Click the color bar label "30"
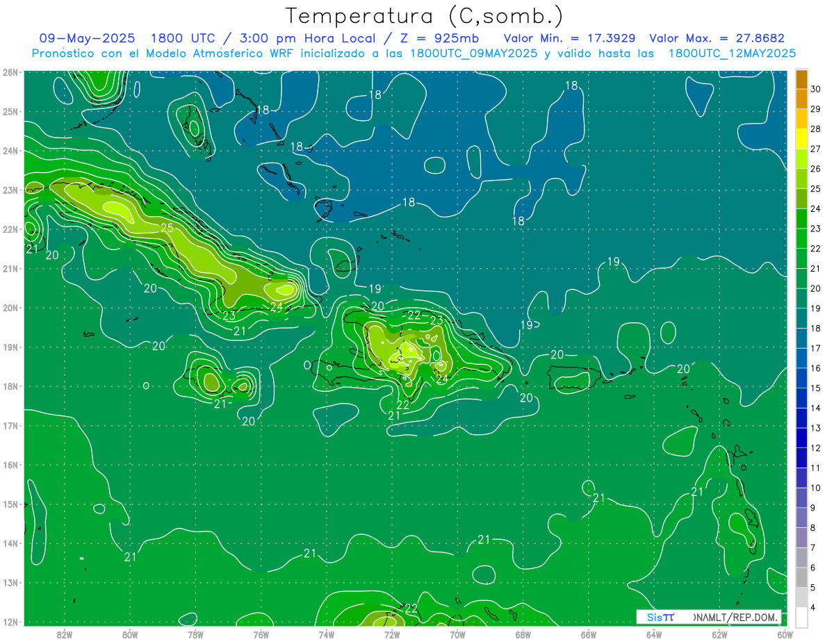The height and width of the screenshot is (644, 834). [816, 89]
